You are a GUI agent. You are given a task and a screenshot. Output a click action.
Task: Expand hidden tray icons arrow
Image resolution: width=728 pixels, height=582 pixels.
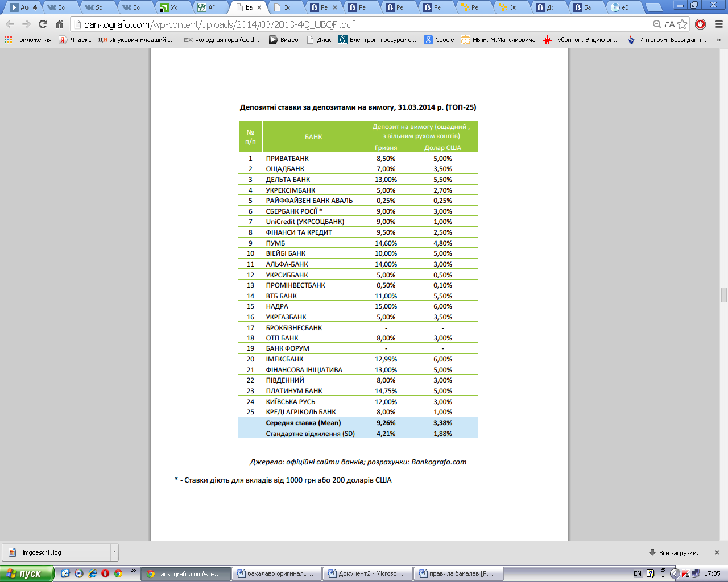(675, 573)
